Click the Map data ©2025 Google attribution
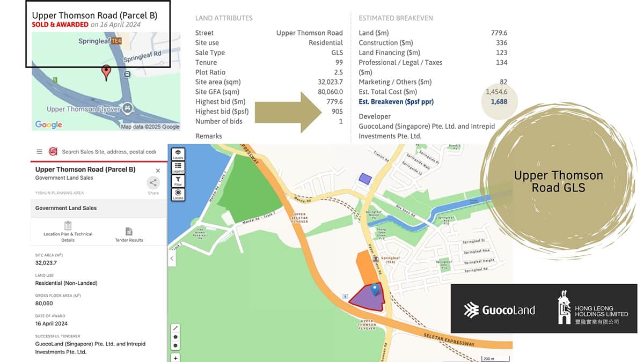The image size is (644, 362). [x=150, y=127]
